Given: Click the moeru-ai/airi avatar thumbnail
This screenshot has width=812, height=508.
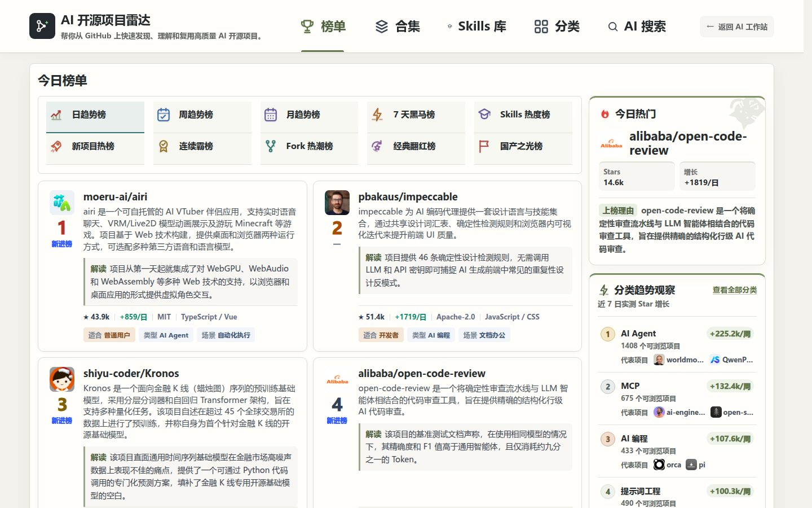Looking at the screenshot, I should point(62,203).
